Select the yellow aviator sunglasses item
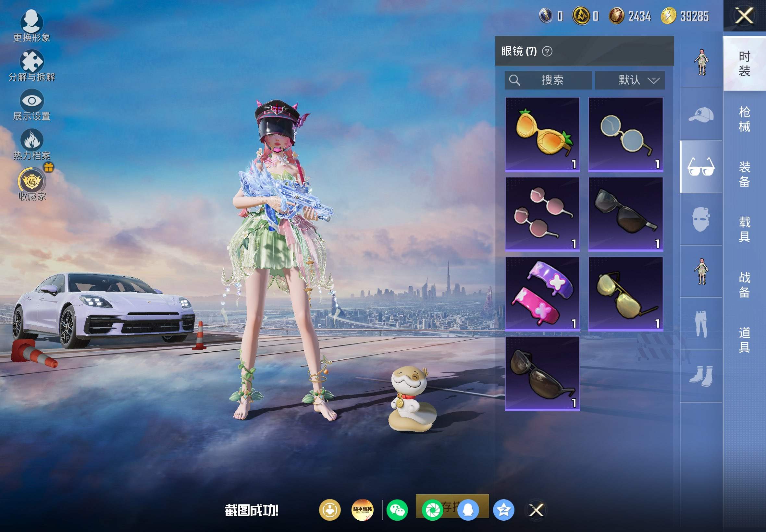This screenshot has width=766, height=532. [x=625, y=294]
